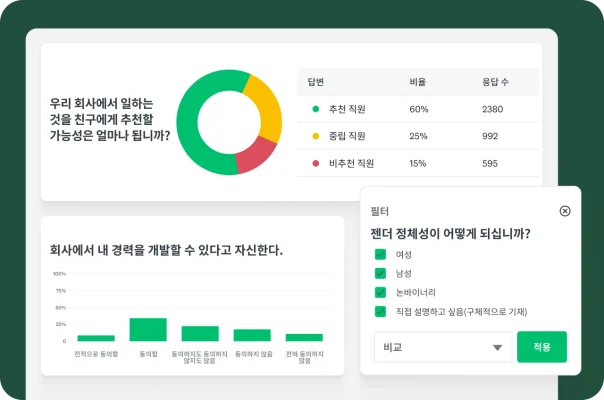Click the 992 response count
Viewport: 604px width, 400px height.
tap(490, 136)
